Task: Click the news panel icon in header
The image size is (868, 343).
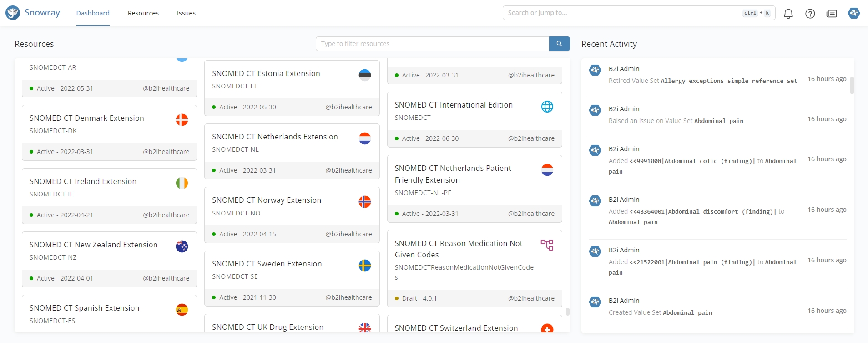Action: click(x=832, y=14)
